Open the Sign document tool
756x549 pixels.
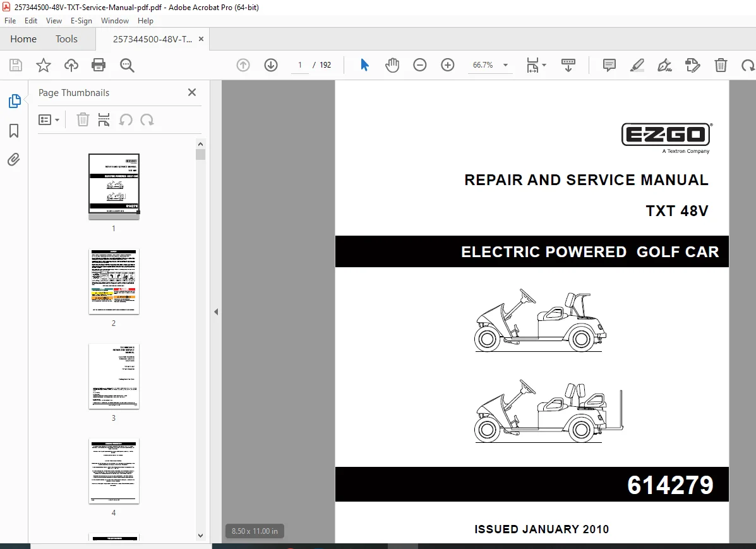pos(665,65)
